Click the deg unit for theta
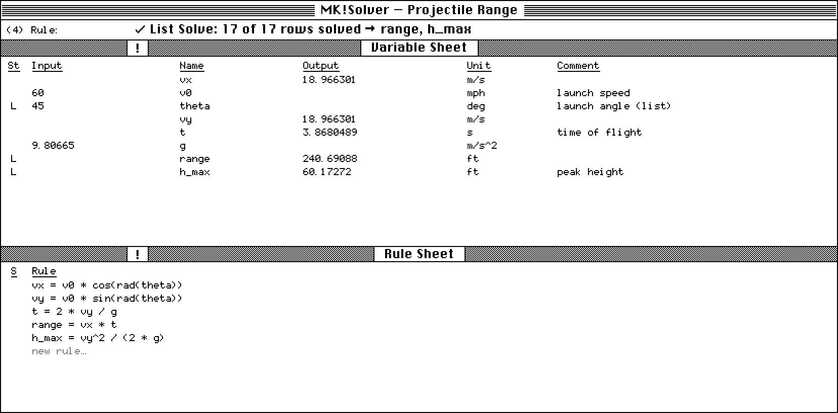The image size is (838, 413). coord(476,106)
